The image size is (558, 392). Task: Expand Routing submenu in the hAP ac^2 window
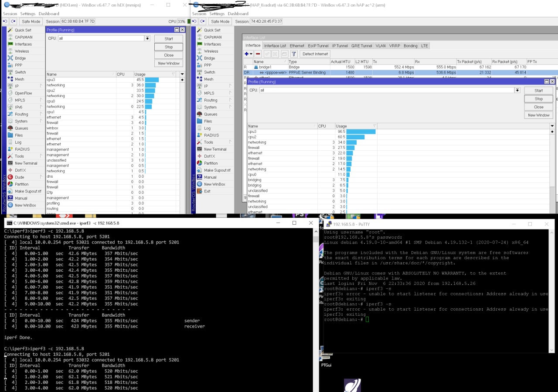pyautogui.click(x=230, y=100)
